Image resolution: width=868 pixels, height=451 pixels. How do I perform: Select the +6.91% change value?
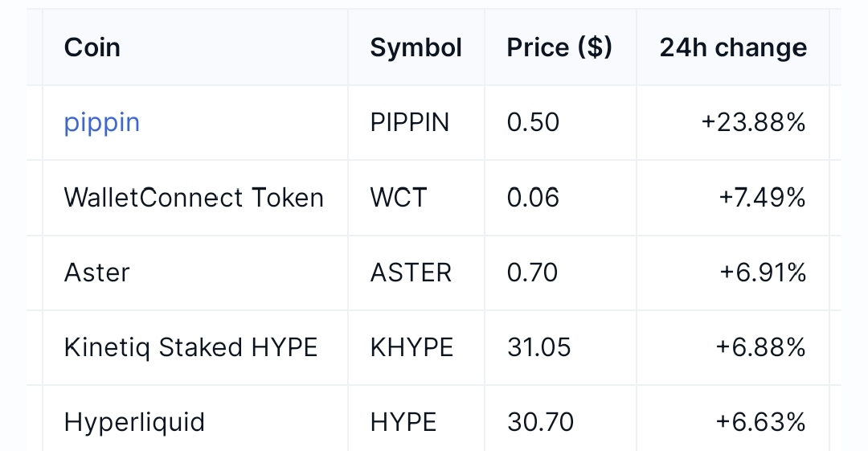click(x=762, y=273)
